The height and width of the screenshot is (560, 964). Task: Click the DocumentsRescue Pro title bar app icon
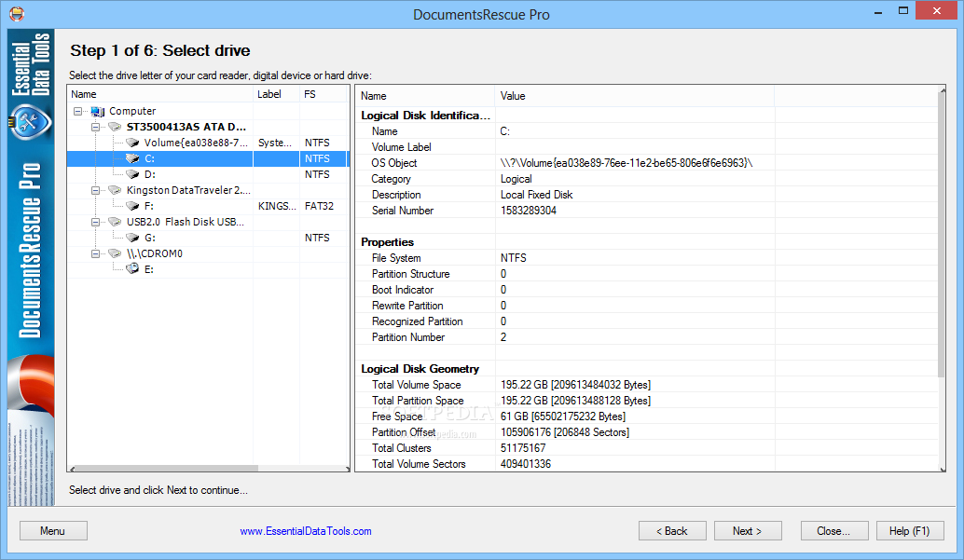[17, 14]
